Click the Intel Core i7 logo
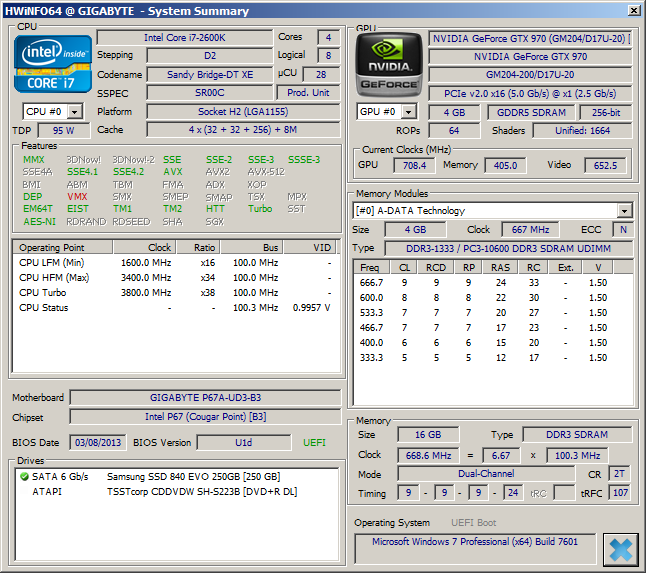Viewport: 646px width, 573px height. [x=53, y=64]
